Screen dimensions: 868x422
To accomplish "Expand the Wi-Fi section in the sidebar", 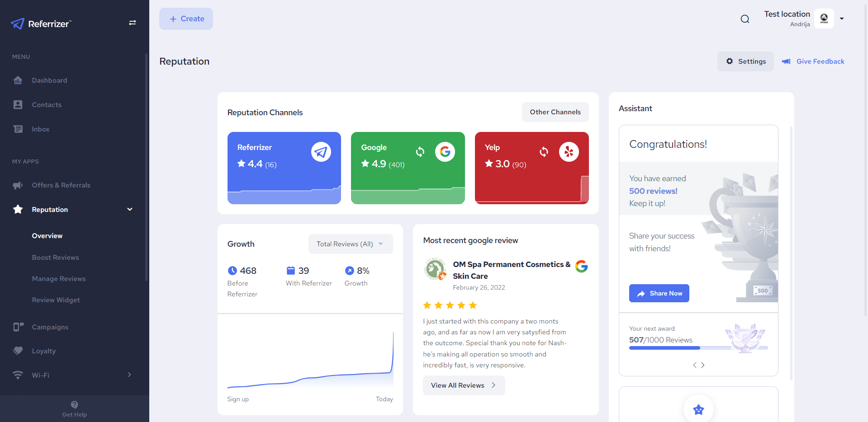I will tap(129, 375).
